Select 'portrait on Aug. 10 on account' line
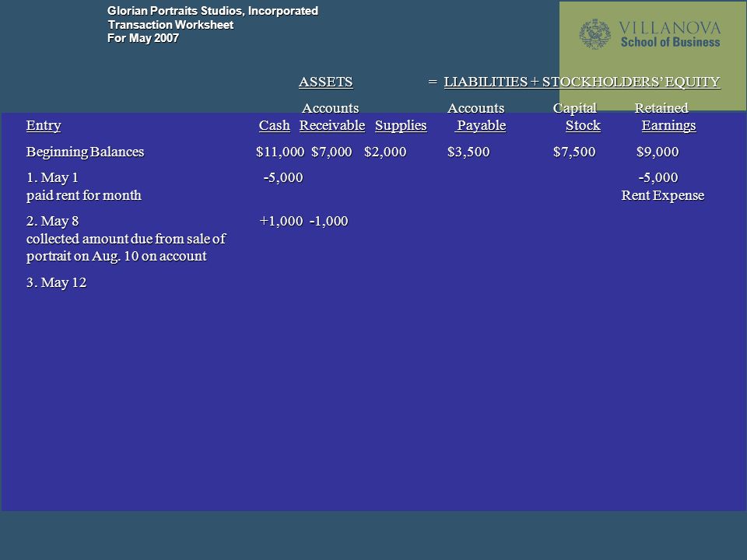 pyautogui.click(x=116, y=256)
